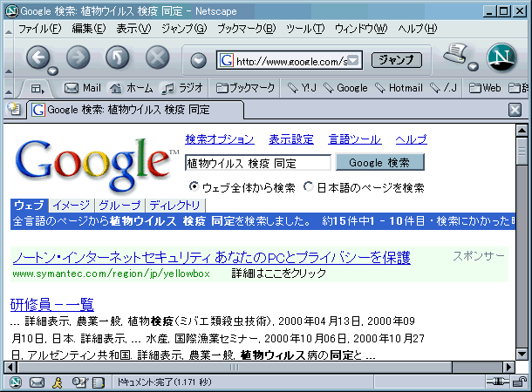532x392 pixels.
Task: Click the Back navigation button
Action: coord(38,58)
